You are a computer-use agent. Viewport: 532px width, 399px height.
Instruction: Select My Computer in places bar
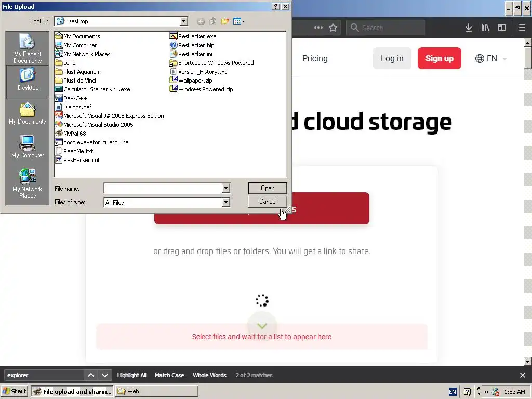(28, 147)
